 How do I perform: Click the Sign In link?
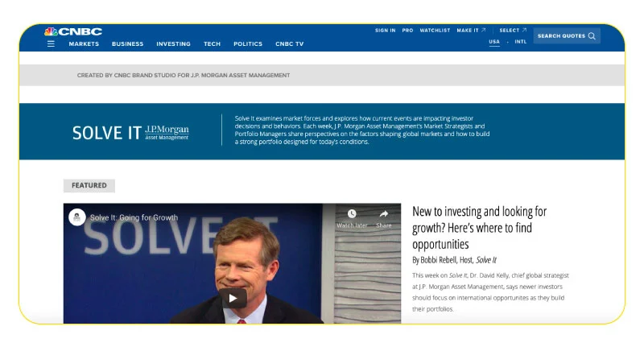pyautogui.click(x=386, y=31)
